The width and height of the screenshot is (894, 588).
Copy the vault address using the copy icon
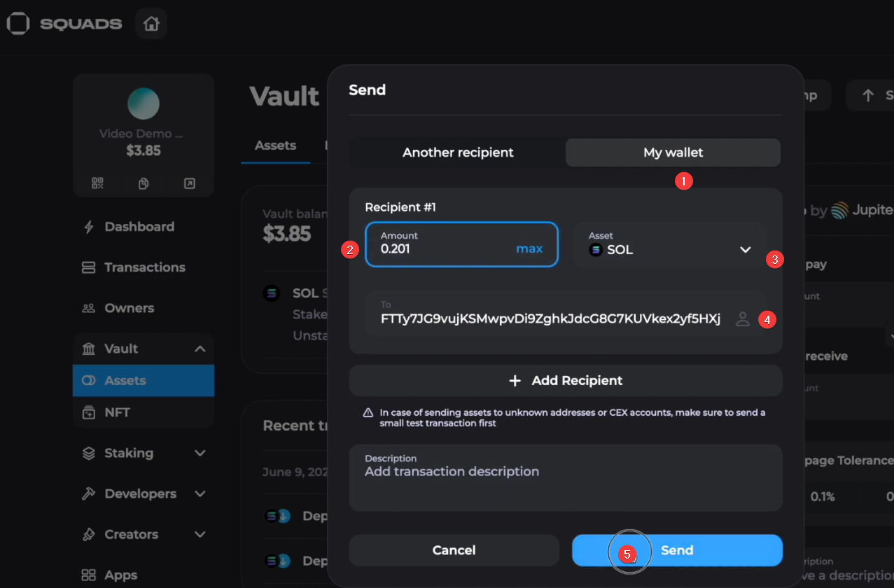143,183
